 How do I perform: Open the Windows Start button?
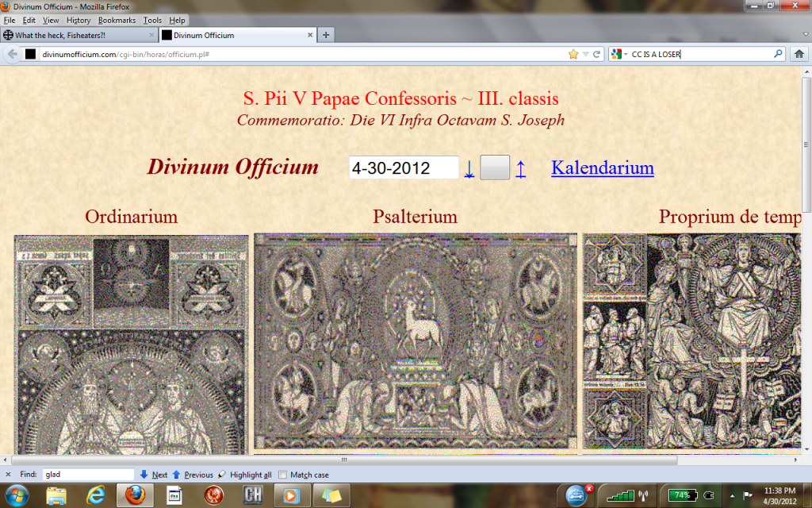coord(17,495)
